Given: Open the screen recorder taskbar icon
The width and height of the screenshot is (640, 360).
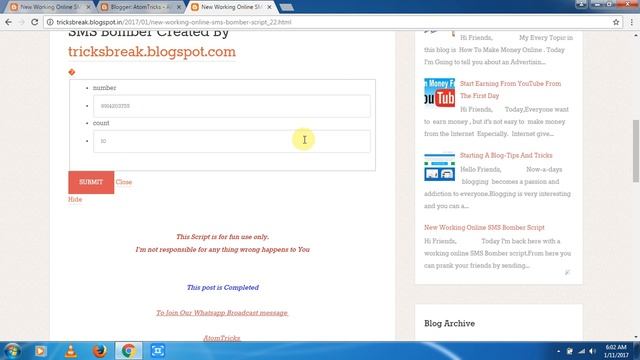Looking at the screenshot, I should [x=158, y=351].
